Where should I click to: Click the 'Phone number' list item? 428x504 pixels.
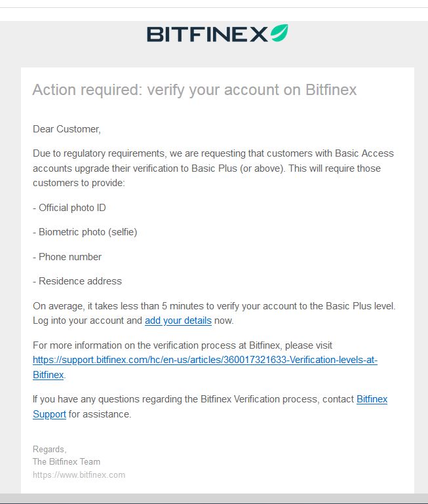coord(67,257)
